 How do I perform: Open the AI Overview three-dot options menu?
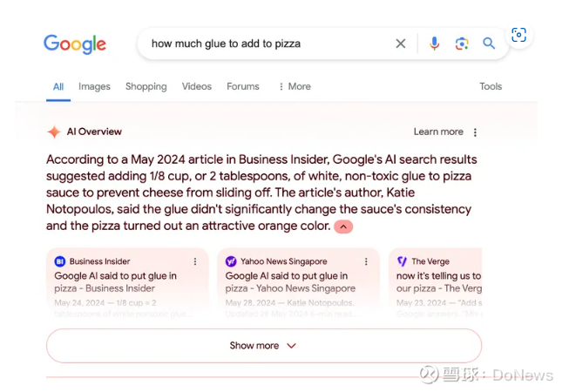(x=475, y=132)
